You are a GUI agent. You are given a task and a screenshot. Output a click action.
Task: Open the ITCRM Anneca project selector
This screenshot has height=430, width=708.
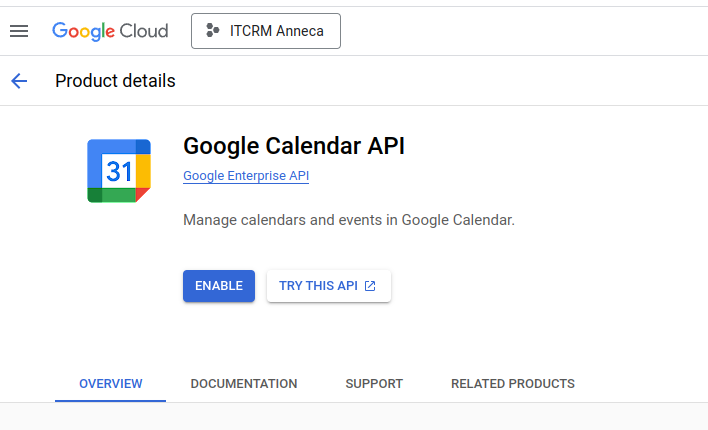click(x=266, y=31)
